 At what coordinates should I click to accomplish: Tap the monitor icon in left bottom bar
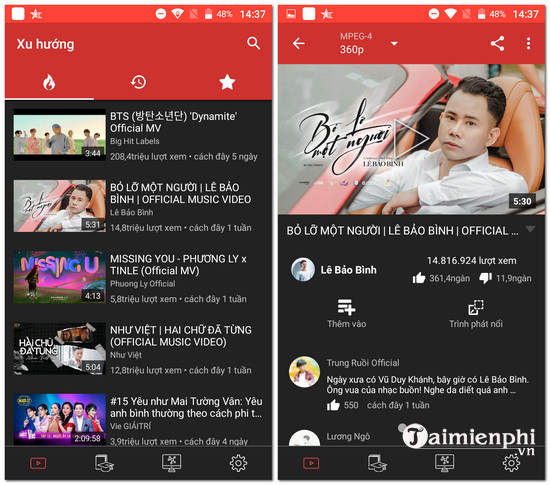172,463
